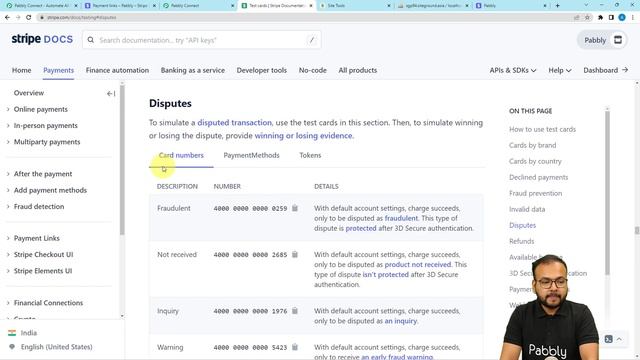Open the Pabbly account button
This screenshot has height=360, width=640.
(602, 40)
